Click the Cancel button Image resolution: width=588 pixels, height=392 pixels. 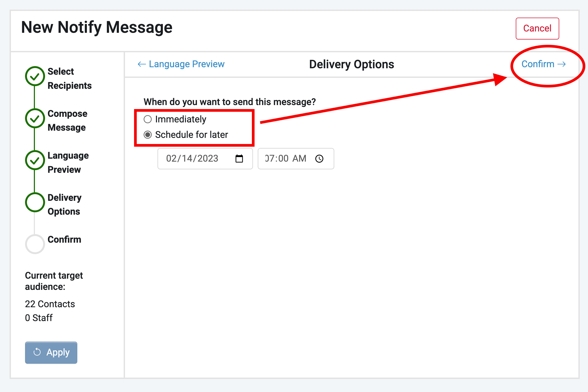(x=537, y=29)
